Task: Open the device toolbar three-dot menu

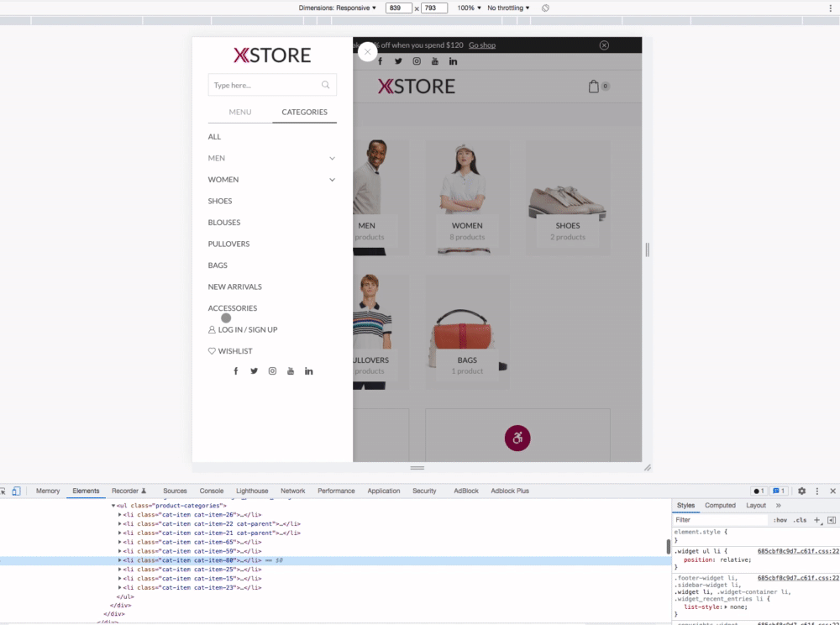Action: (831, 8)
